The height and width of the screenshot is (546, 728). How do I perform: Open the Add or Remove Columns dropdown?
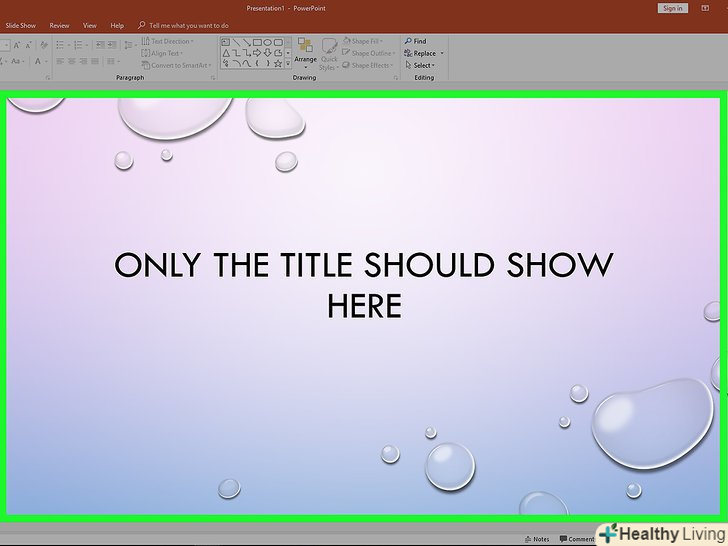tap(113, 61)
